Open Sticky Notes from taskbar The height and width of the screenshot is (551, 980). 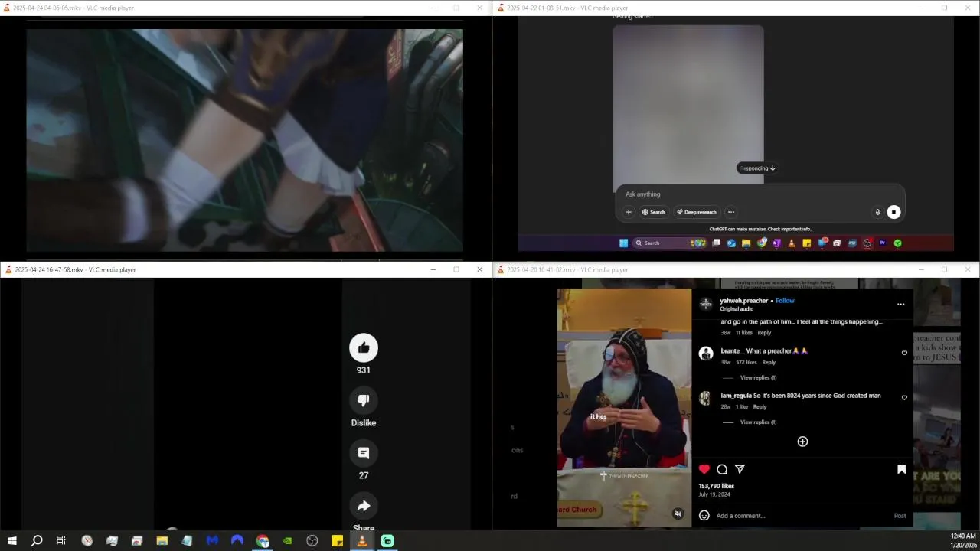coord(337,541)
